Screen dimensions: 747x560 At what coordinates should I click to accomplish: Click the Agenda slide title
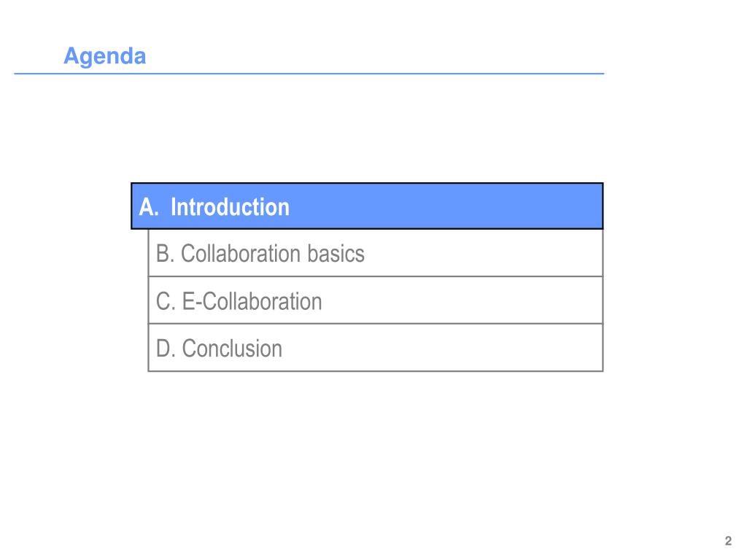click(105, 56)
